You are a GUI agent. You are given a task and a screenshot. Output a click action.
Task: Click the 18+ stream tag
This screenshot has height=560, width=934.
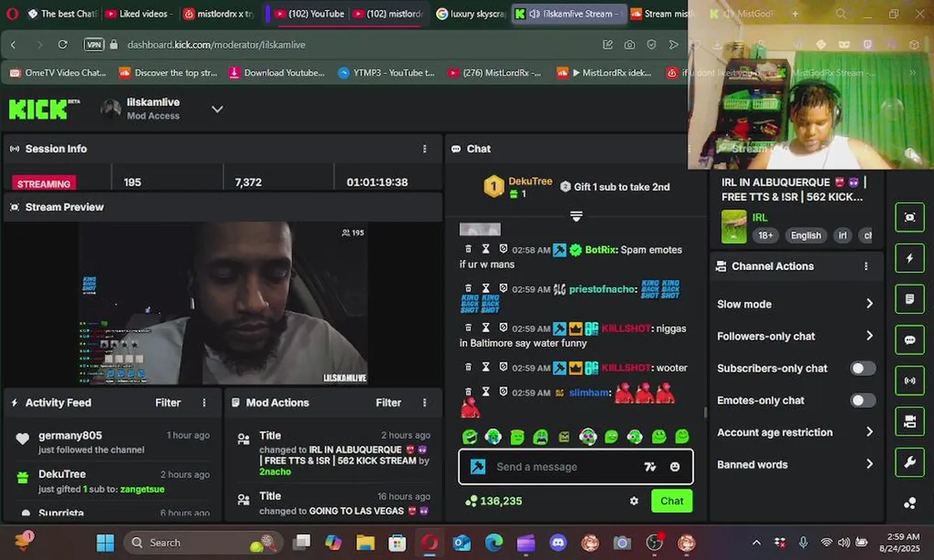(x=766, y=236)
